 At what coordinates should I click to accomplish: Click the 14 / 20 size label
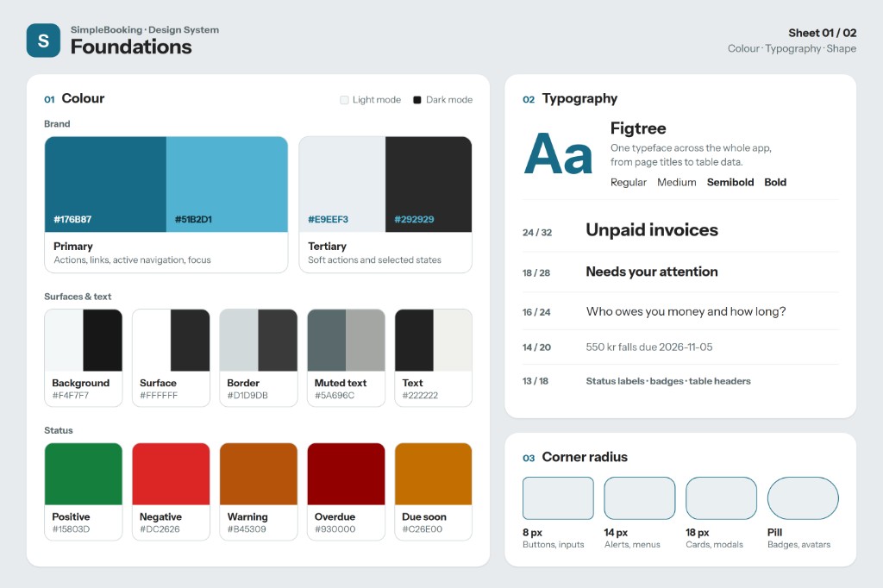click(x=536, y=347)
